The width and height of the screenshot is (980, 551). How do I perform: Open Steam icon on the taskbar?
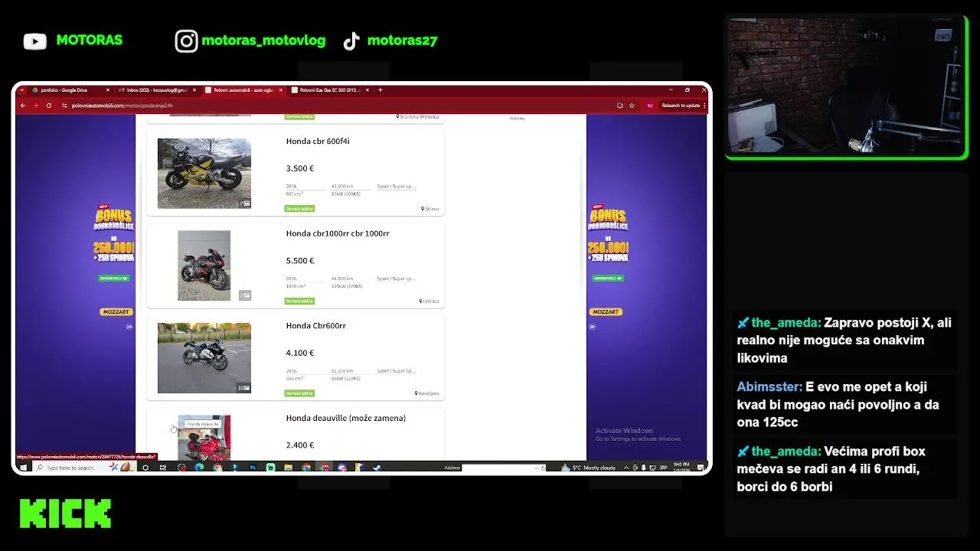point(376,468)
